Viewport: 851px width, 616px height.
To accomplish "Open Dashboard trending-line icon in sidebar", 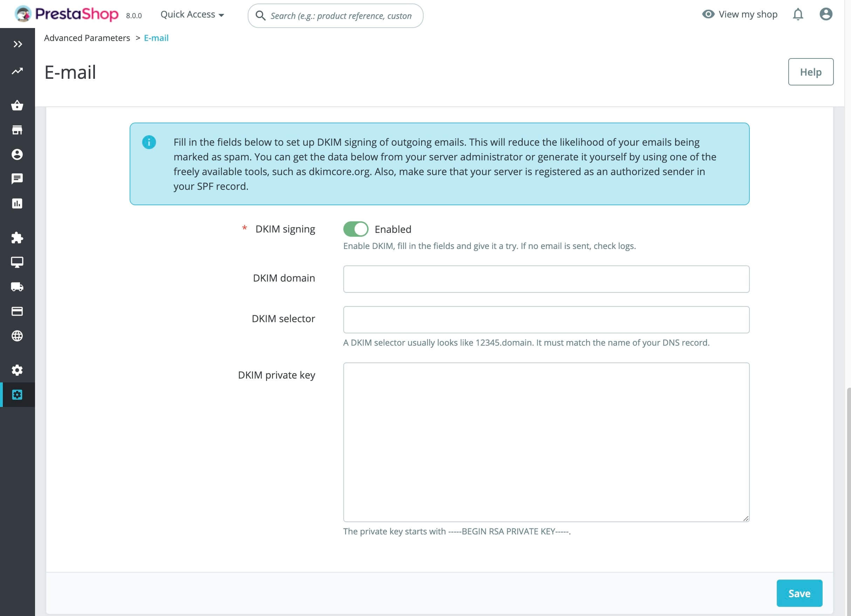I will [17, 71].
